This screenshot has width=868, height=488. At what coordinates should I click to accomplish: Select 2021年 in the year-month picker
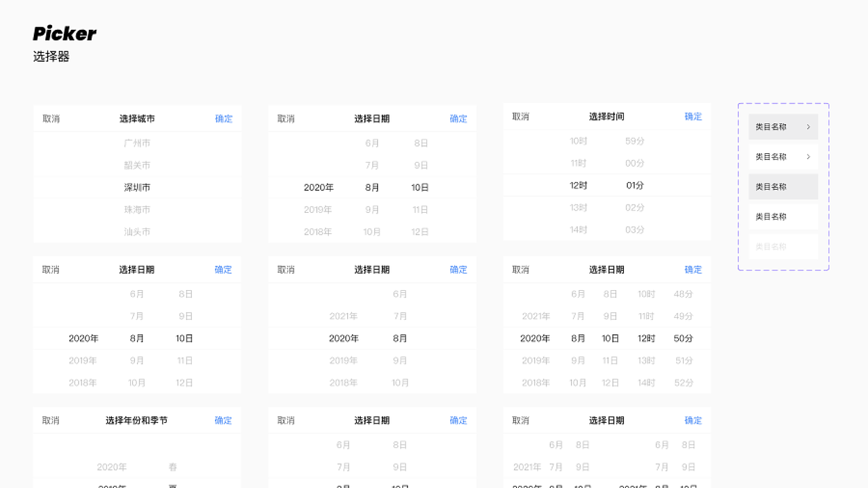pyautogui.click(x=344, y=316)
